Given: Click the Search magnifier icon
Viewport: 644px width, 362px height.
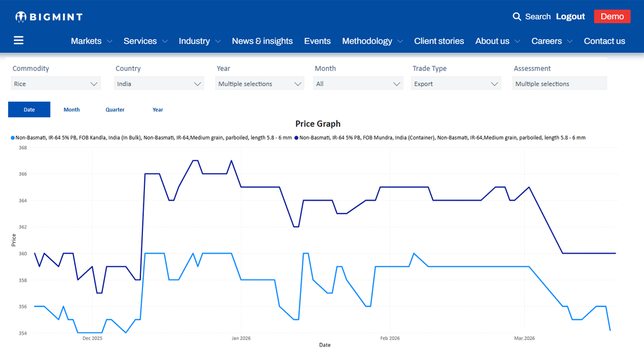Looking at the screenshot, I should [x=517, y=17].
